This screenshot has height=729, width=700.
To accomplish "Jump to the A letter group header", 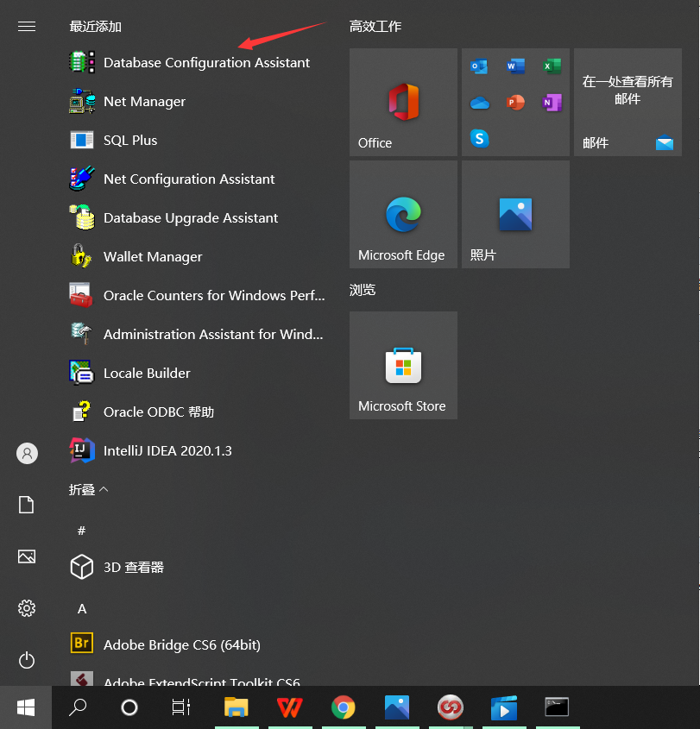I will click(82, 608).
